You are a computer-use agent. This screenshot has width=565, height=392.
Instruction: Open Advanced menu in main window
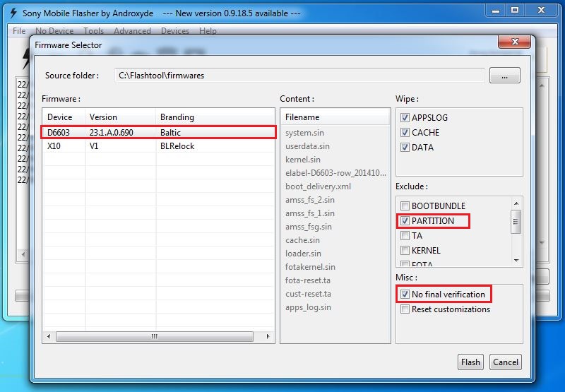pos(132,31)
